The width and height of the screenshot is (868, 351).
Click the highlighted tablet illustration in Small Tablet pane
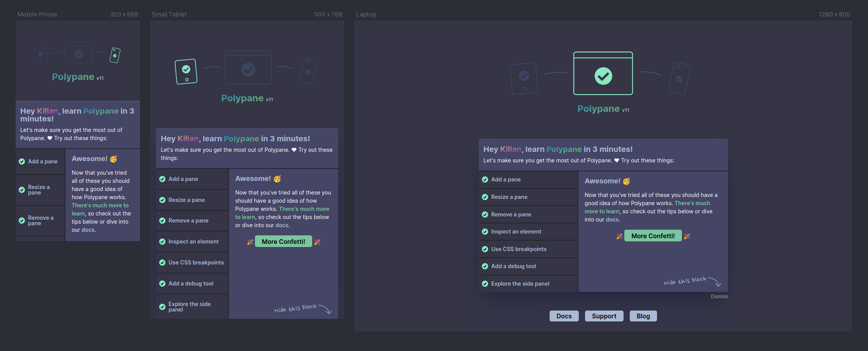[x=186, y=71]
